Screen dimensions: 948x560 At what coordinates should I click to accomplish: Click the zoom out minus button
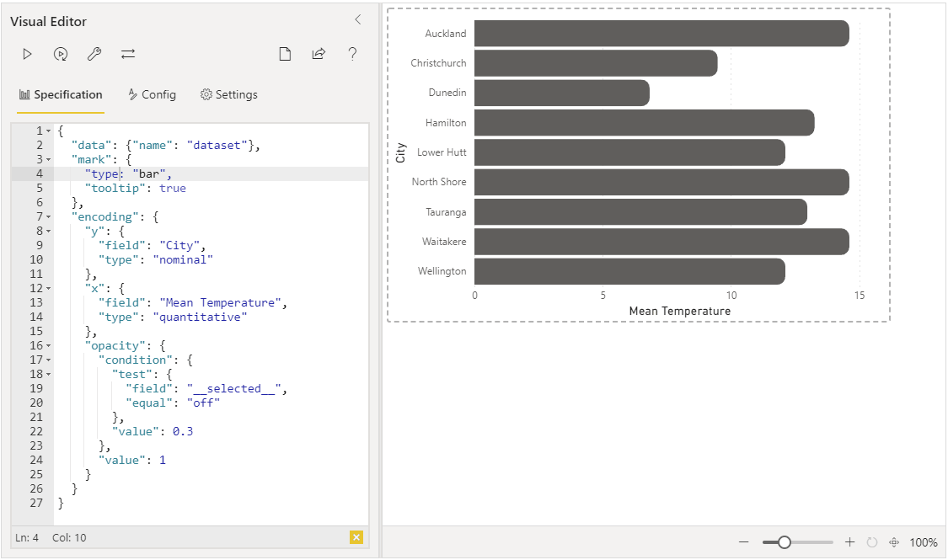743,542
